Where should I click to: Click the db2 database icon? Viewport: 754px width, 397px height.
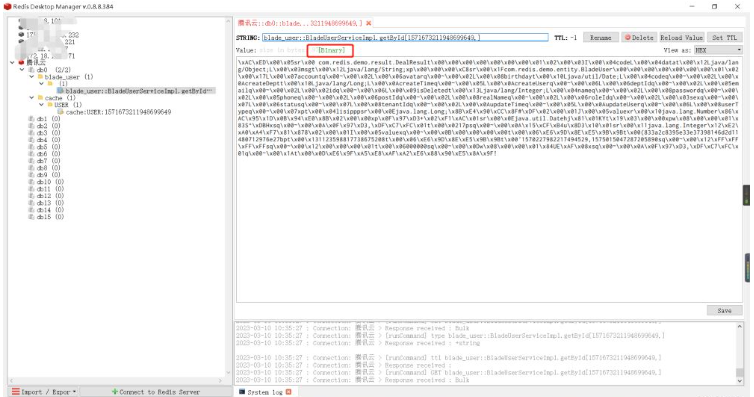31,126
